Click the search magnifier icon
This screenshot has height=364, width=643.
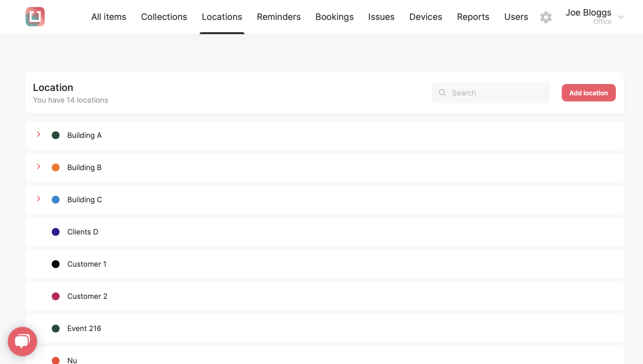pos(442,93)
